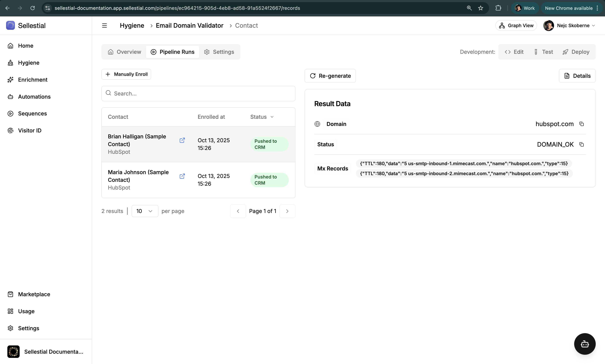This screenshot has height=364, width=605.
Task: Open Brian Halligan's contact in HubSpot
Action: pos(183,140)
